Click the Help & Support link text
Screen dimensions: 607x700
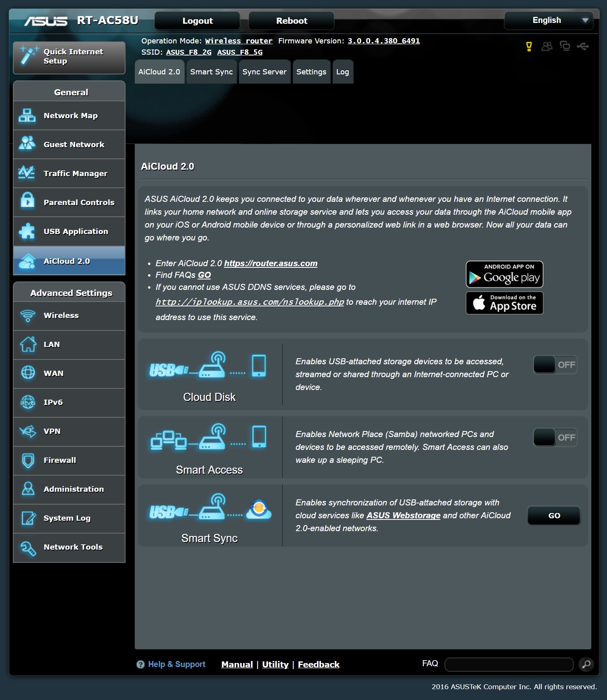coord(177,664)
